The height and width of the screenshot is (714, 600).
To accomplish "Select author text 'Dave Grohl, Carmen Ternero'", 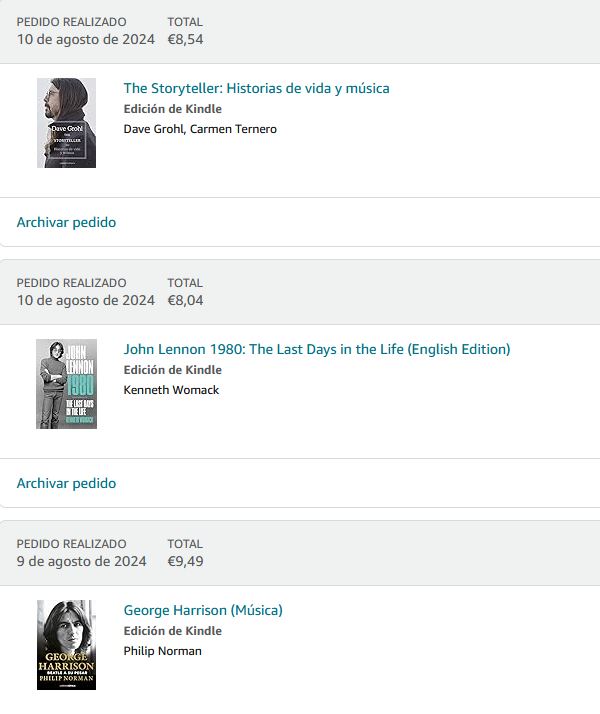I will point(200,129).
